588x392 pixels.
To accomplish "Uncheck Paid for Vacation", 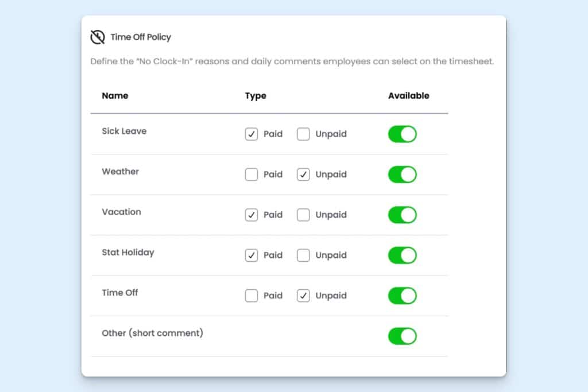I will point(252,215).
